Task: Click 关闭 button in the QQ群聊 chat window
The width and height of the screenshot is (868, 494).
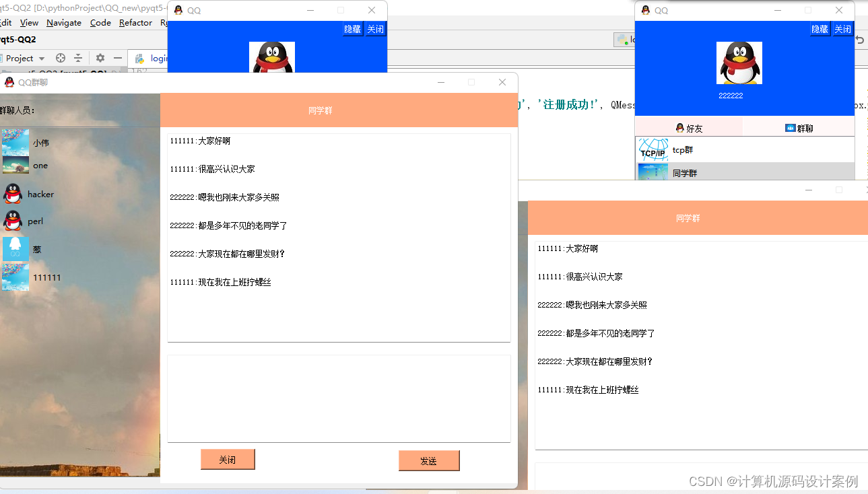Action: click(x=228, y=460)
